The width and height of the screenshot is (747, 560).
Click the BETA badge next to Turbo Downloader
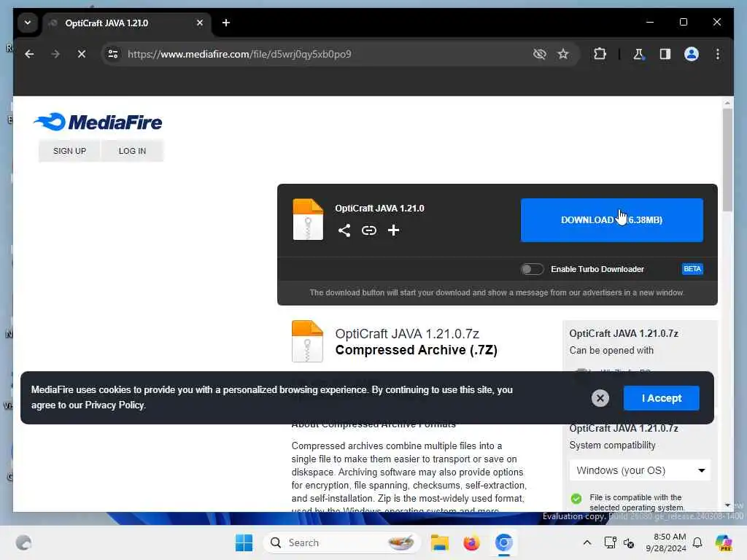point(692,269)
